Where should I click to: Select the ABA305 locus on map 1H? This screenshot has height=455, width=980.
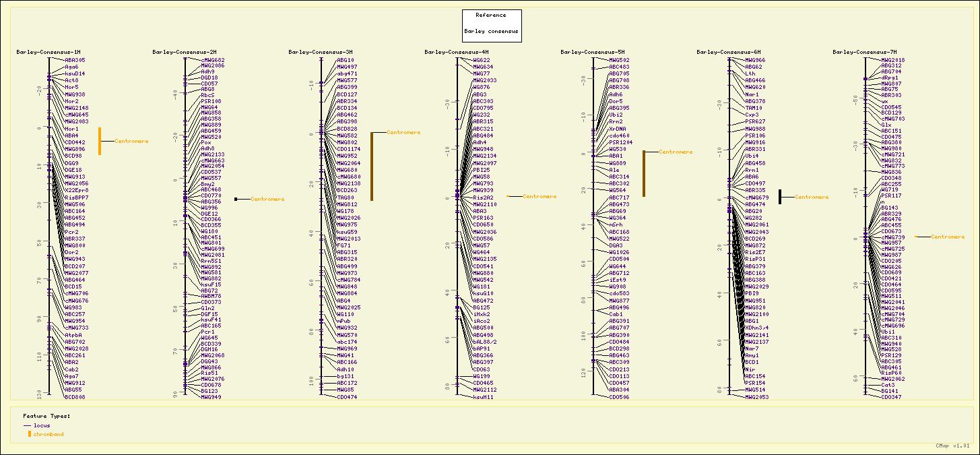75,60
